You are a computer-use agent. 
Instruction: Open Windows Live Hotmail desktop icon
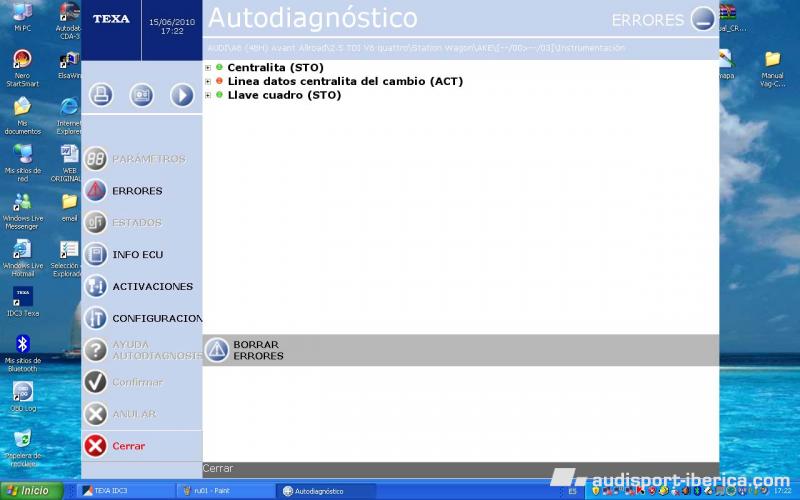coord(22,259)
